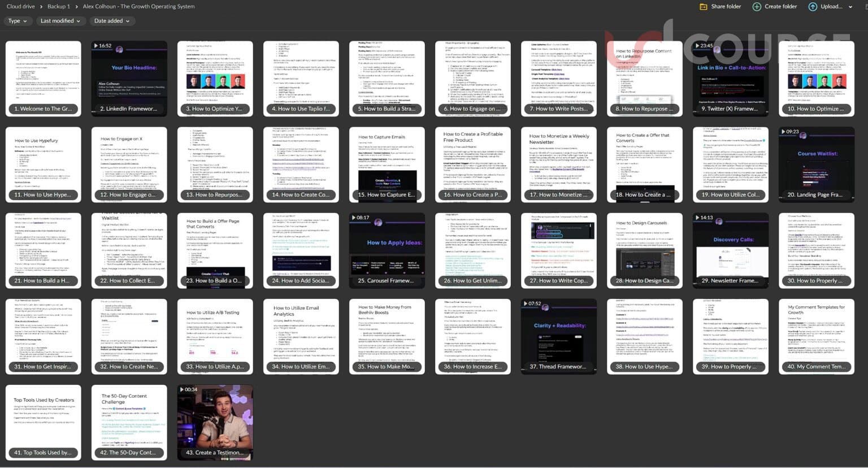Viewport: 868px width, 468px height.
Task: Open the Newsletter Framework video thumbnail
Action: click(x=730, y=250)
